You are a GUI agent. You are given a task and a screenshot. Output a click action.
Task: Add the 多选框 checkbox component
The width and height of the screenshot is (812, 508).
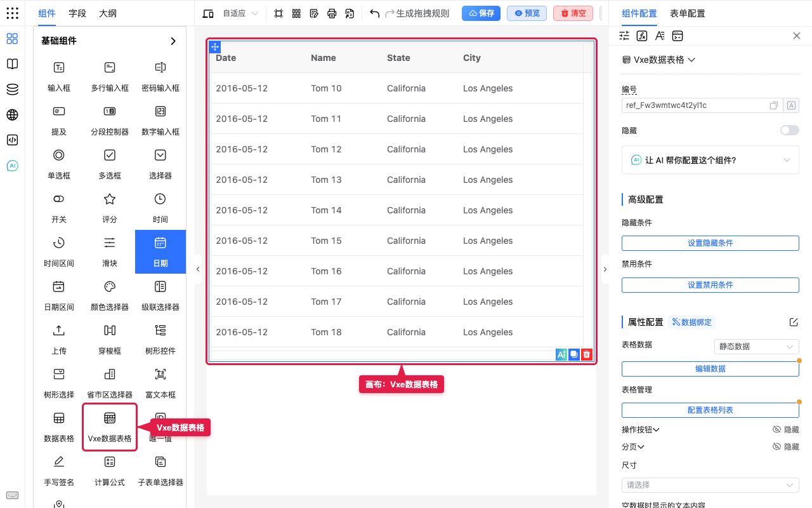110,164
